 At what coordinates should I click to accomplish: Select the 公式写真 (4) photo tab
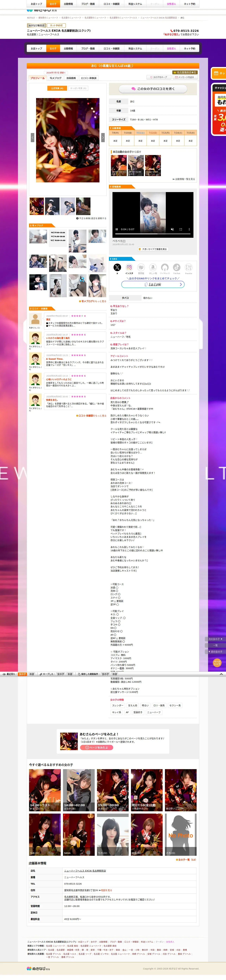click(57, 88)
